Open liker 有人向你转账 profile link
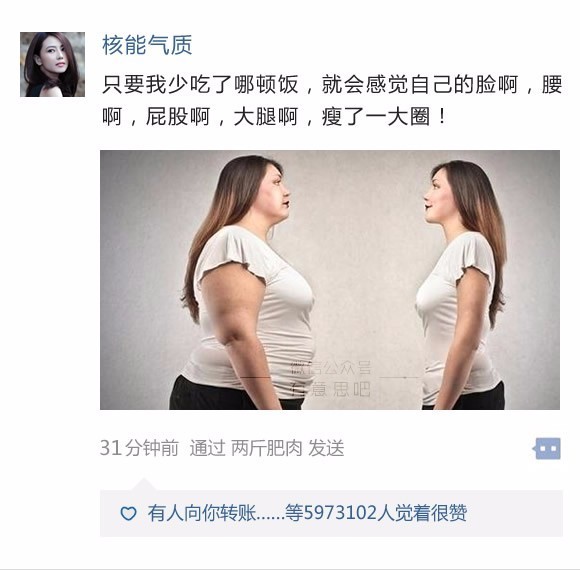The width and height of the screenshot is (580, 570). click(202, 513)
